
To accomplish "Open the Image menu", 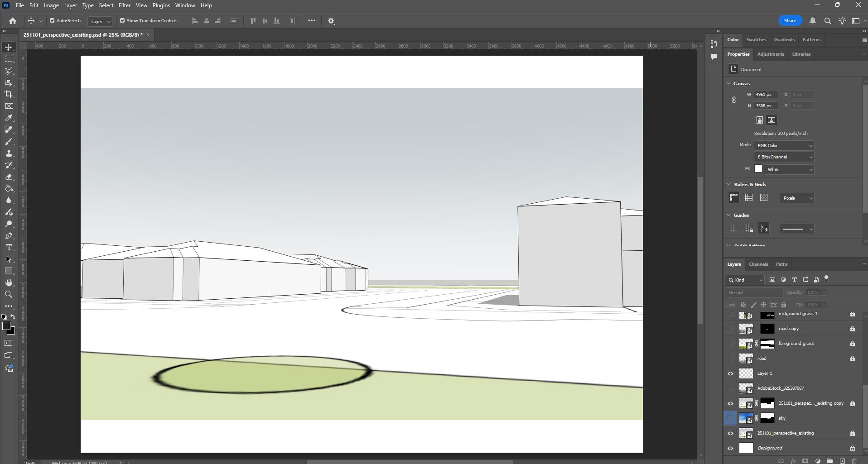I will tap(51, 5).
